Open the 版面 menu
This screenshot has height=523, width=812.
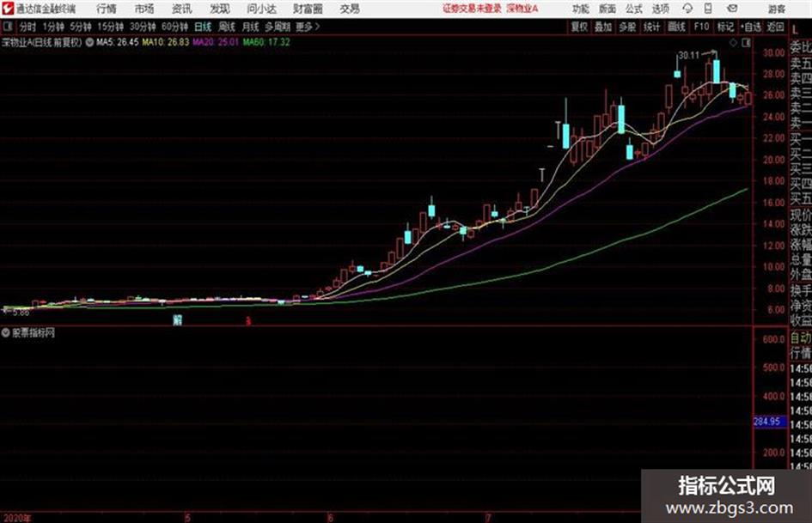pos(607,9)
